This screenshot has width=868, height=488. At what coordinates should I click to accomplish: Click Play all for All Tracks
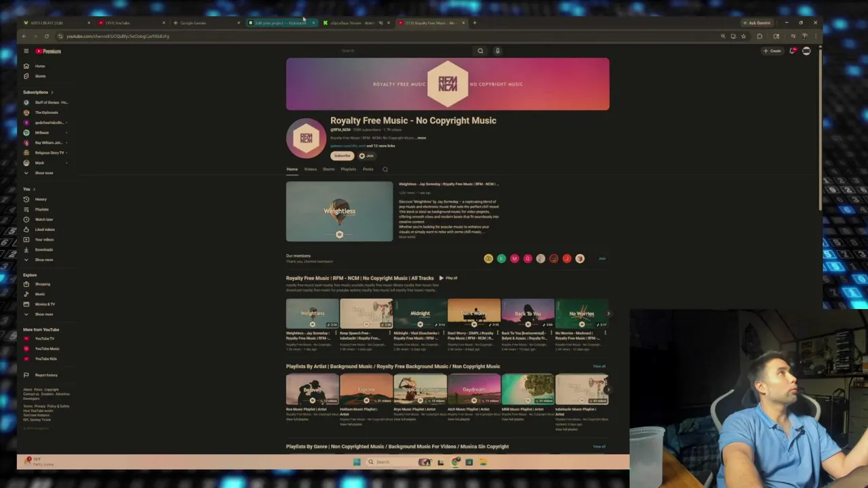point(448,278)
